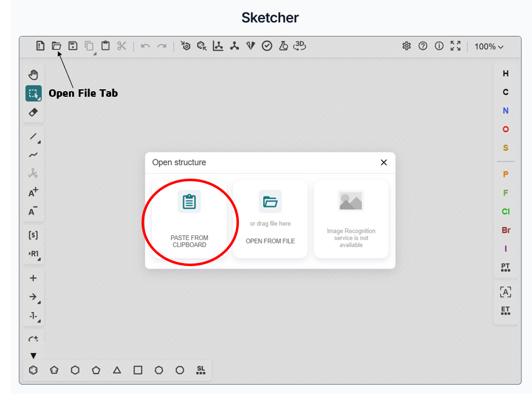Toggle fullscreen mode
Image resolution: width=532 pixels, height=397 pixels.
point(456,46)
